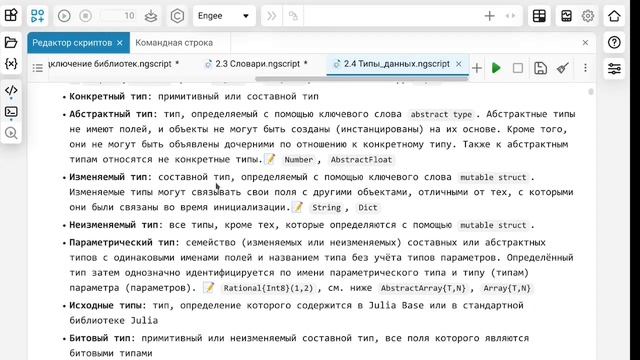
Task: Close the Редактор скриптов tab
Action: (120, 43)
